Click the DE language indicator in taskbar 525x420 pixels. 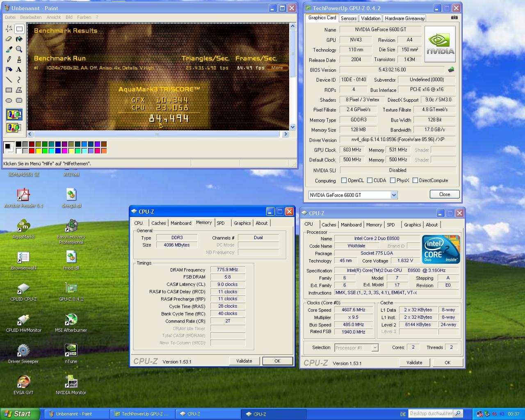403,414
